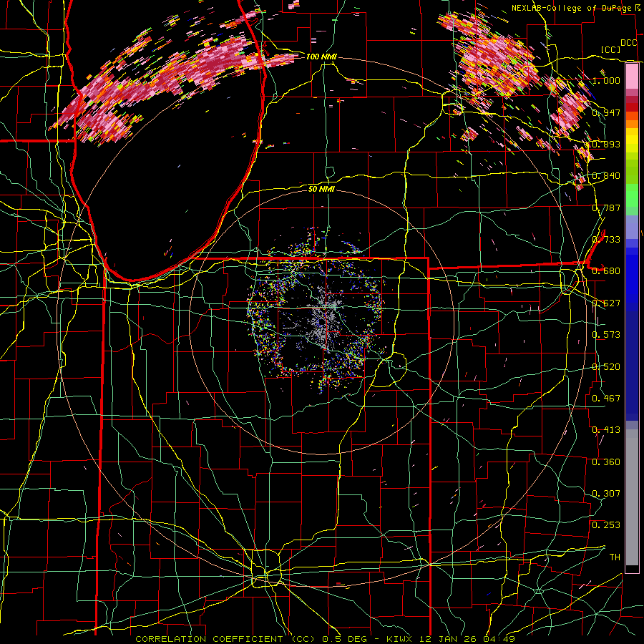Click the Correlation Coefficient KIWX caption
This screenshot has width=644, height=644.
325,639
